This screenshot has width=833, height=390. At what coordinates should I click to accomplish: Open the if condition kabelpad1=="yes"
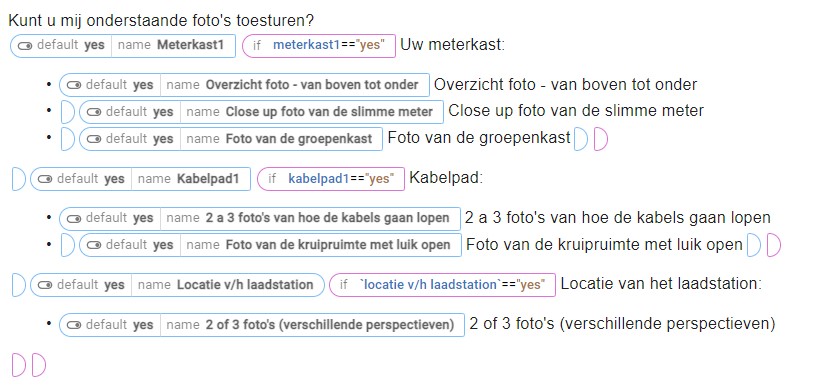point(331,179)
